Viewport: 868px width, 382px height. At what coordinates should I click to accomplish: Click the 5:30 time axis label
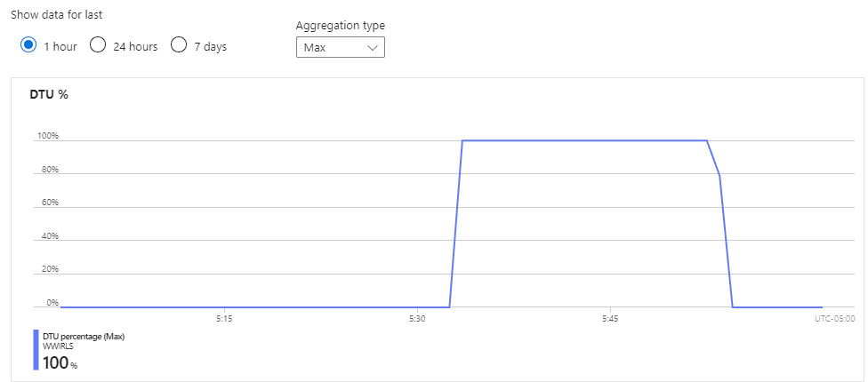pyautogui.click(x=417, y=319)
